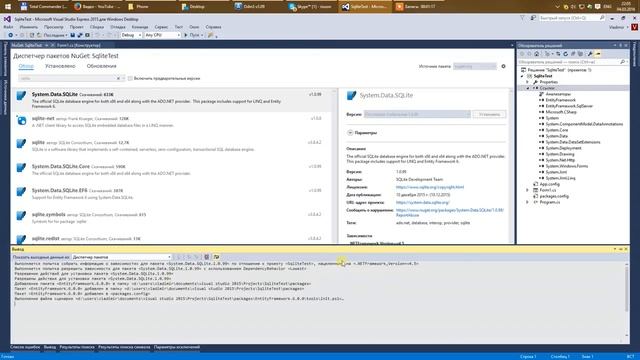The width and height of the screenshot is (640, 360).
Task: Select App.config in Solution Explorer
Action: (549, 184)
